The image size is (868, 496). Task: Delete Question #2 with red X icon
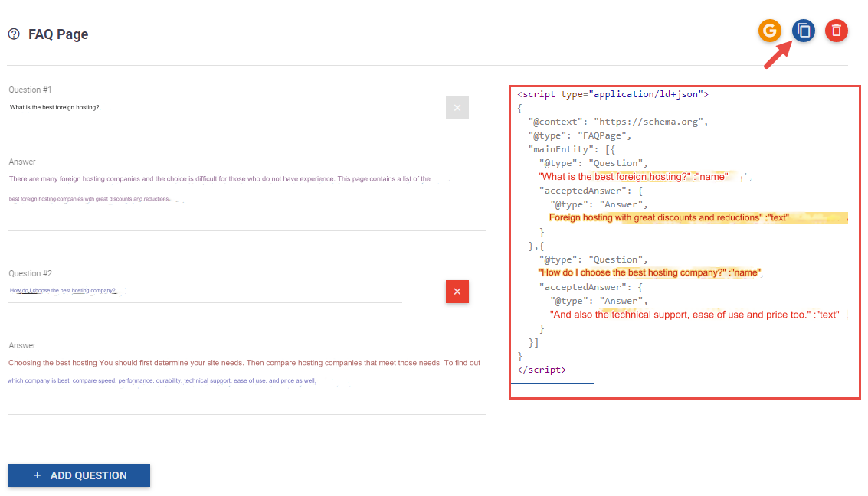(x=457, y=292)
